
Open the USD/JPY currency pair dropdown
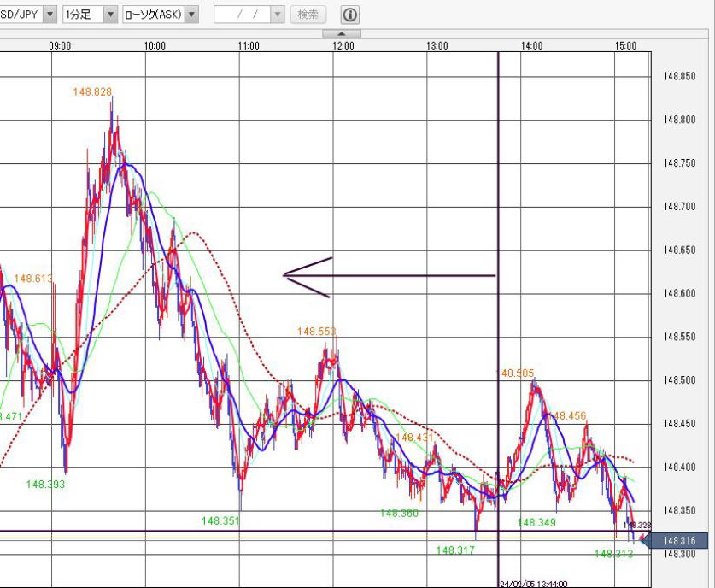point(49,15)
